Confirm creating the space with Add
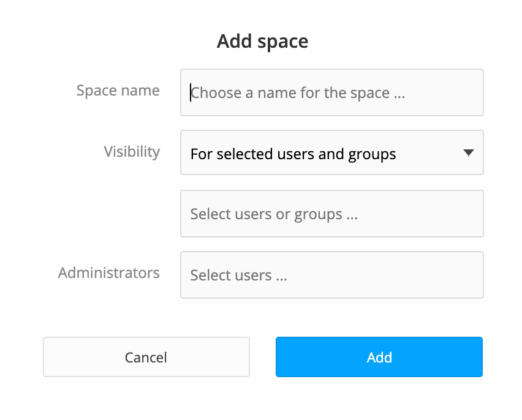Image resolution: width=522 pixels, height=420 pixels. coord(379,357)
